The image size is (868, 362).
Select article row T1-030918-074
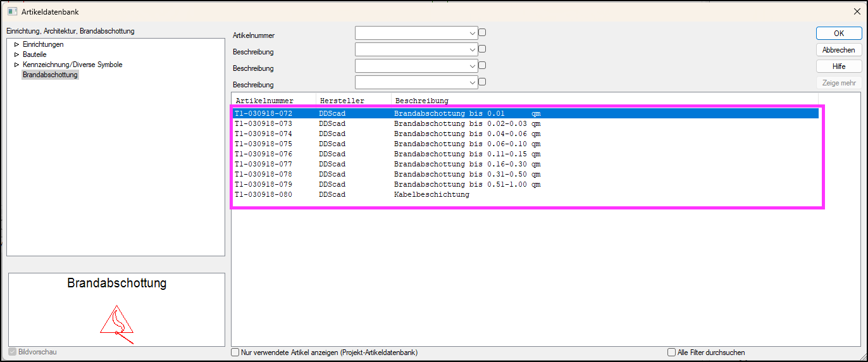tap(525, 134)
